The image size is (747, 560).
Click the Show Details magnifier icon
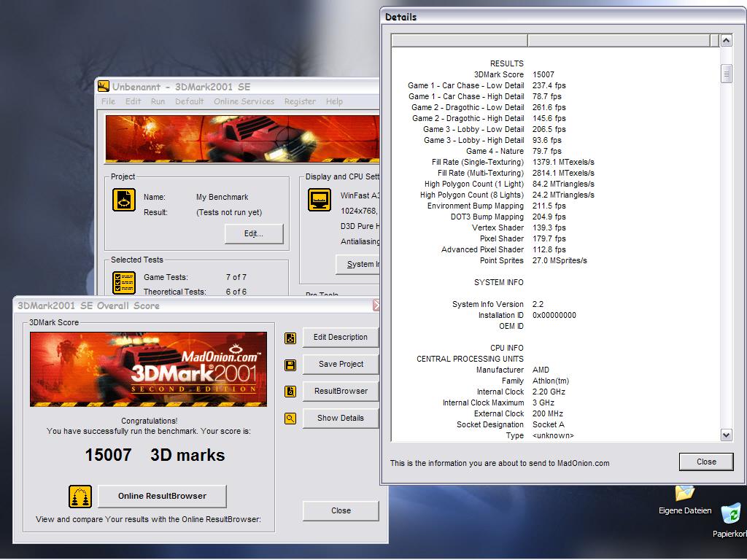290,419
